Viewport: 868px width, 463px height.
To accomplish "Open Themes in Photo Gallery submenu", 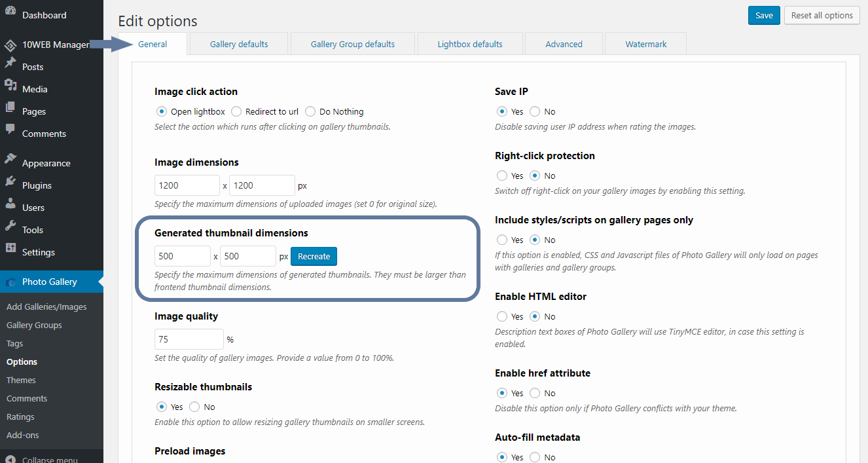I will coord(21,380).
